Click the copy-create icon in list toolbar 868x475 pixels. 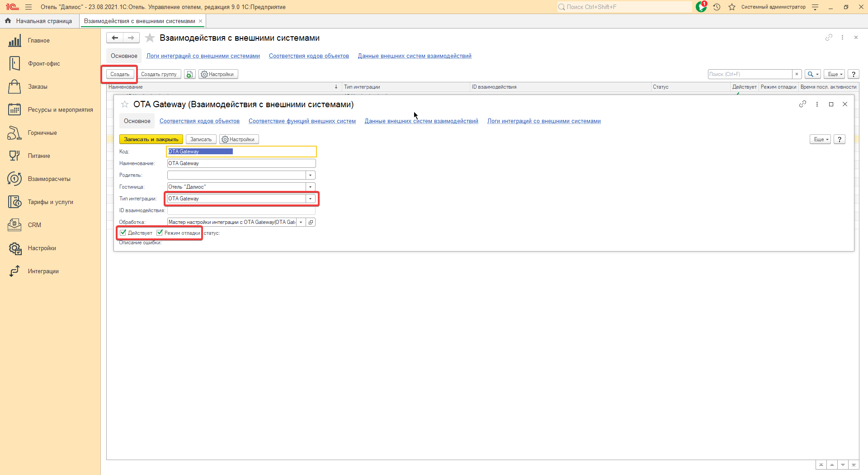tap(189, 74)
